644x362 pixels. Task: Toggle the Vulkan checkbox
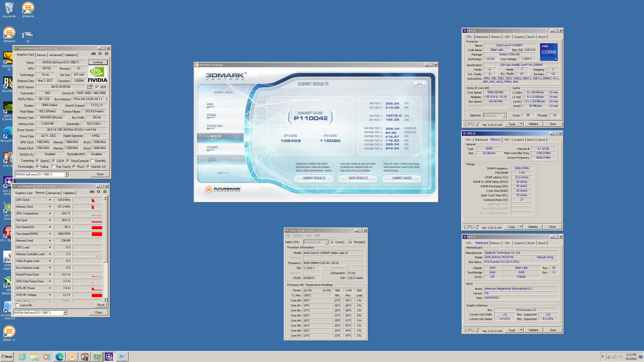37,166
